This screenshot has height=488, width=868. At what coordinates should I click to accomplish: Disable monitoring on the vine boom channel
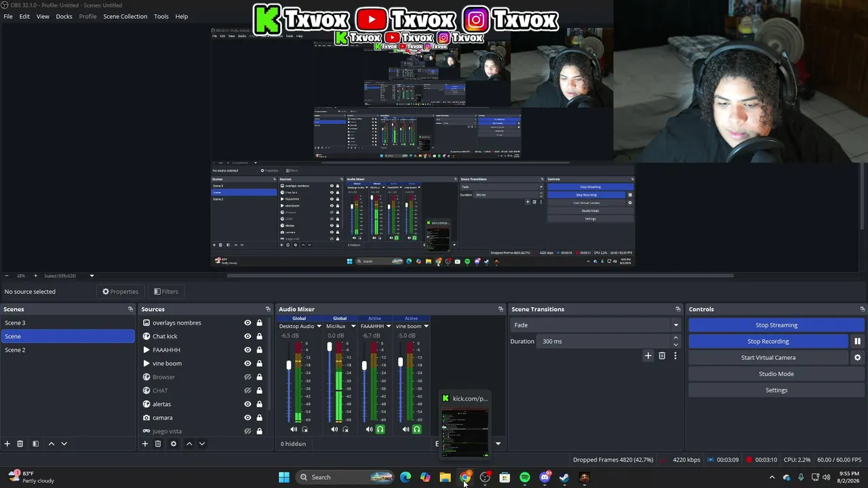(x=416, y=429)
